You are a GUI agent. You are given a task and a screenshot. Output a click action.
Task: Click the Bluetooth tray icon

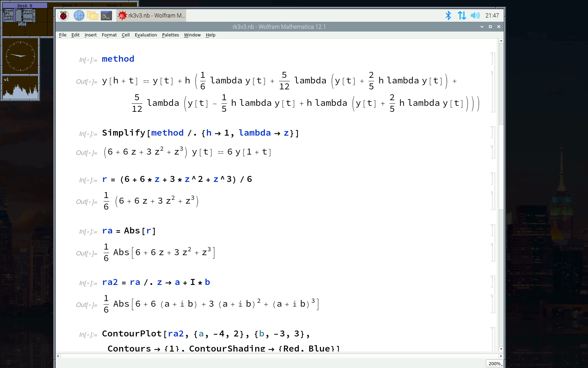click(448, 15)
